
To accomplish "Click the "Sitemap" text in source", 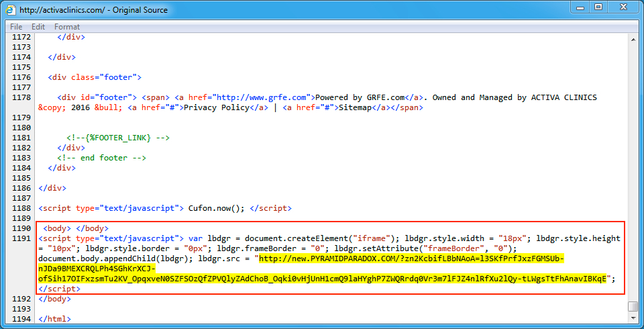I will [x=356, y=107].
